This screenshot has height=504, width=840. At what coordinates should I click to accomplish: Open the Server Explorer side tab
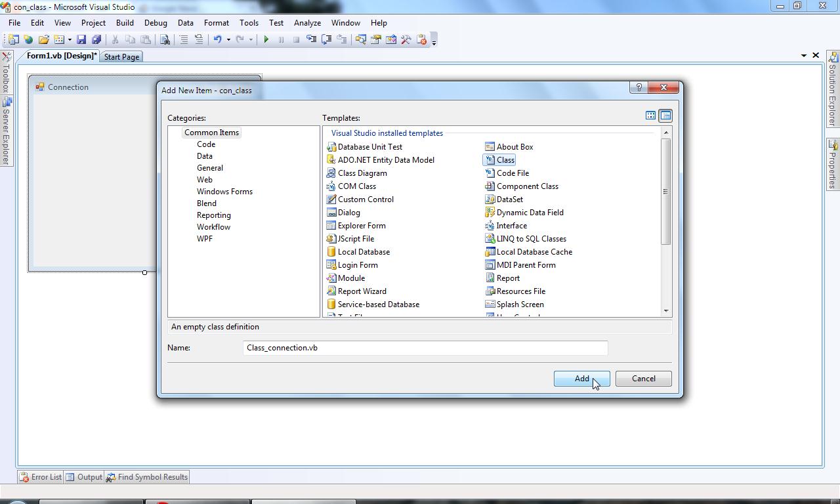tap(5, 131)
